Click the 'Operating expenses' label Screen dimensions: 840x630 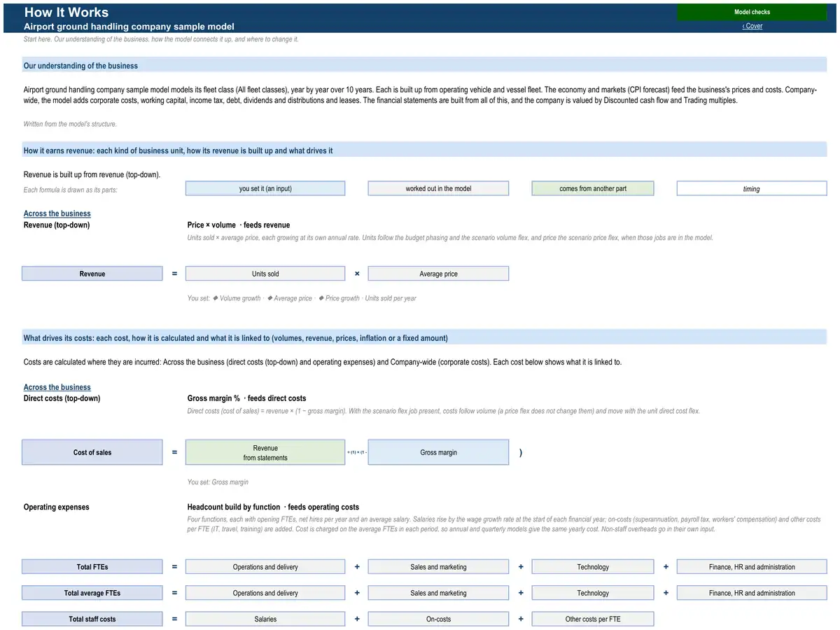point(57,507)
